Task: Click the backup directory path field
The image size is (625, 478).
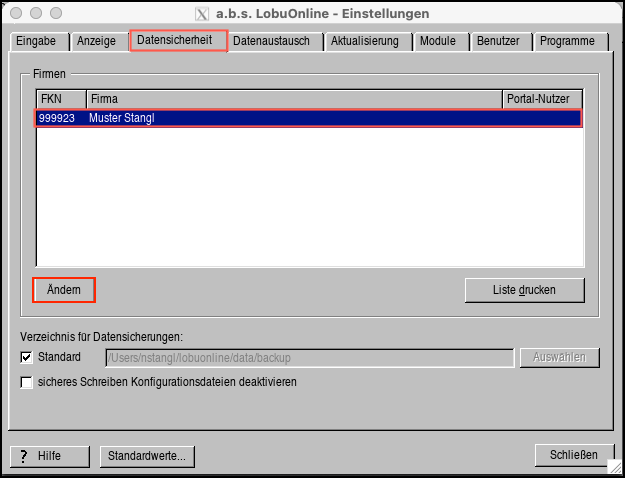Action: click(x=309, y=358)
